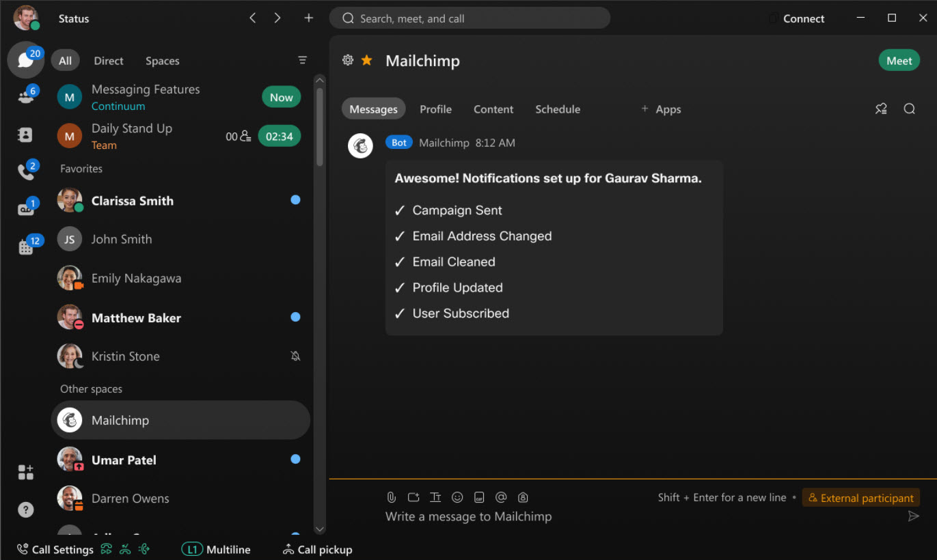Open the L1 Multiline selector
Image resolution: width=937 pixels, height=560 pixels.
pos(216,549)
